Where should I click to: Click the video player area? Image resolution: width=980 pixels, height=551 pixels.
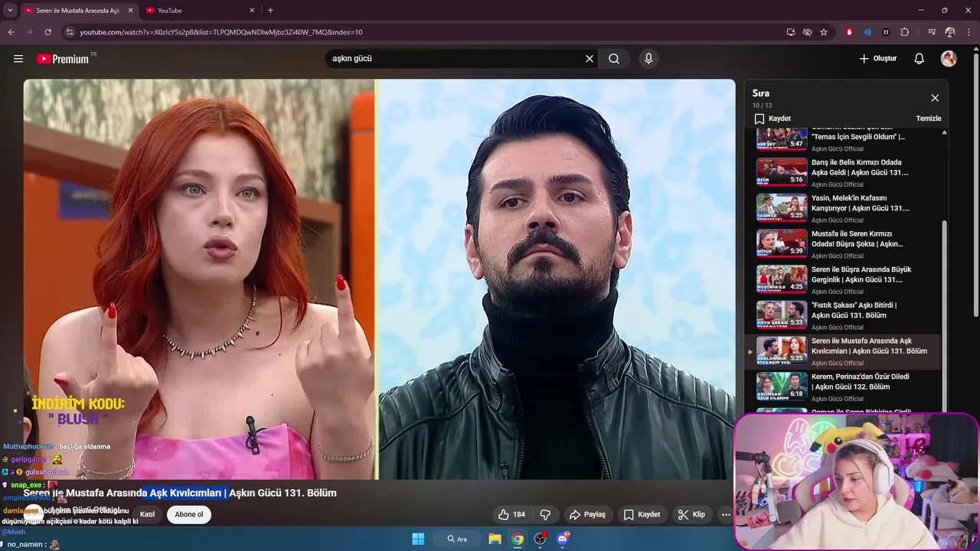(x=379, y=279)
